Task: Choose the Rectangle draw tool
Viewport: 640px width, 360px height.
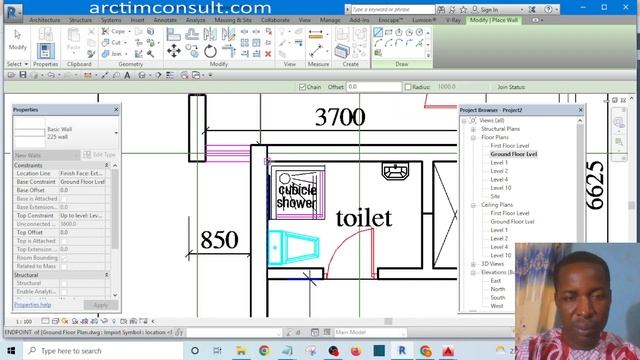Action: point(389,32)
